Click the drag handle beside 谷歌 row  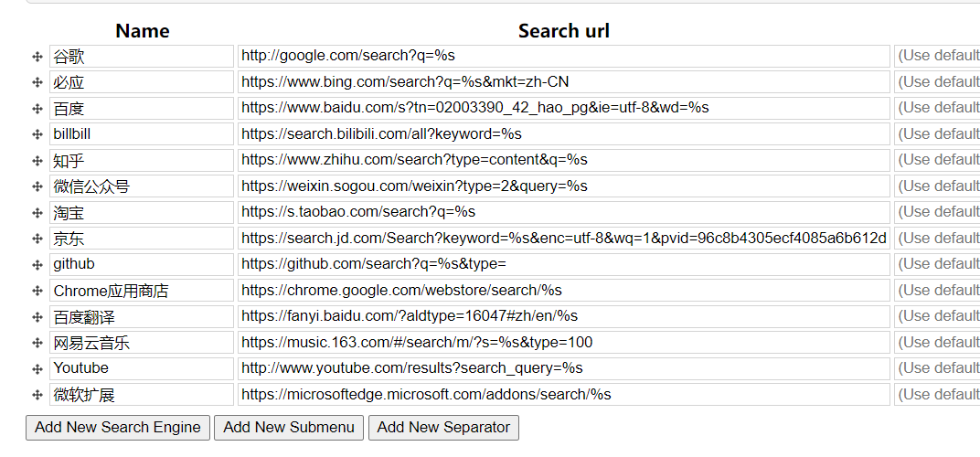37,57
